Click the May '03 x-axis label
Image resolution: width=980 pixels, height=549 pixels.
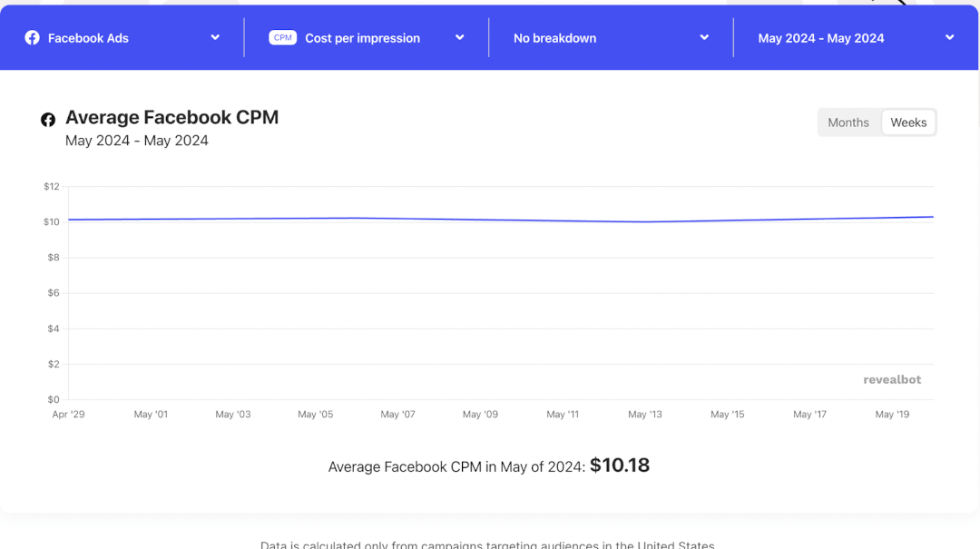233,414
